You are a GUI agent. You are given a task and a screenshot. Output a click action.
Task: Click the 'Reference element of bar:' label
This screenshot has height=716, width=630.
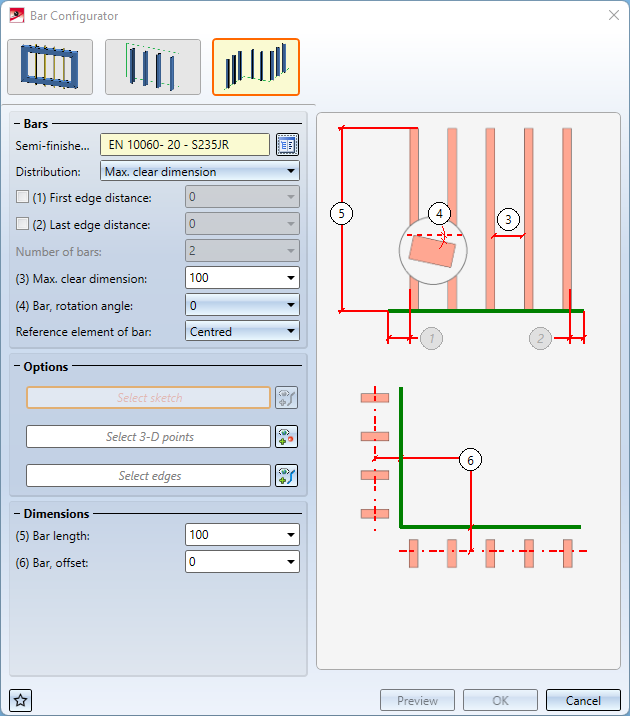pos(84,332)
